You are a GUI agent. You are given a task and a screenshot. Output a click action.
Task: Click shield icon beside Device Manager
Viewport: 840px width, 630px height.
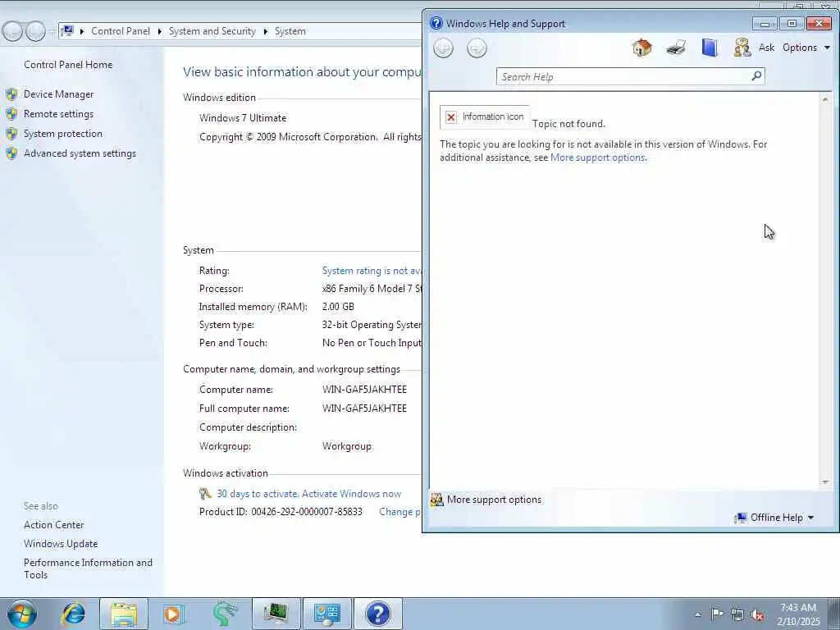pos(11,94)
